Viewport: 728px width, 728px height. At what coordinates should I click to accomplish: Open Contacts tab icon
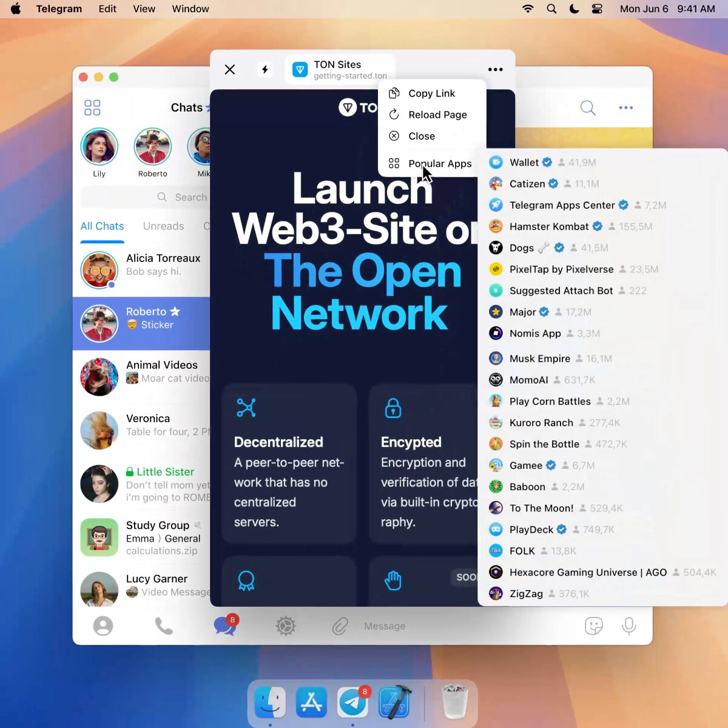(103, 626)
